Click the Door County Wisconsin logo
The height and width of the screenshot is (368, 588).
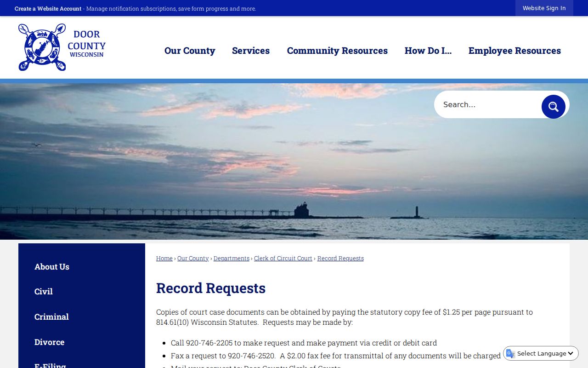tap(62, 47)
